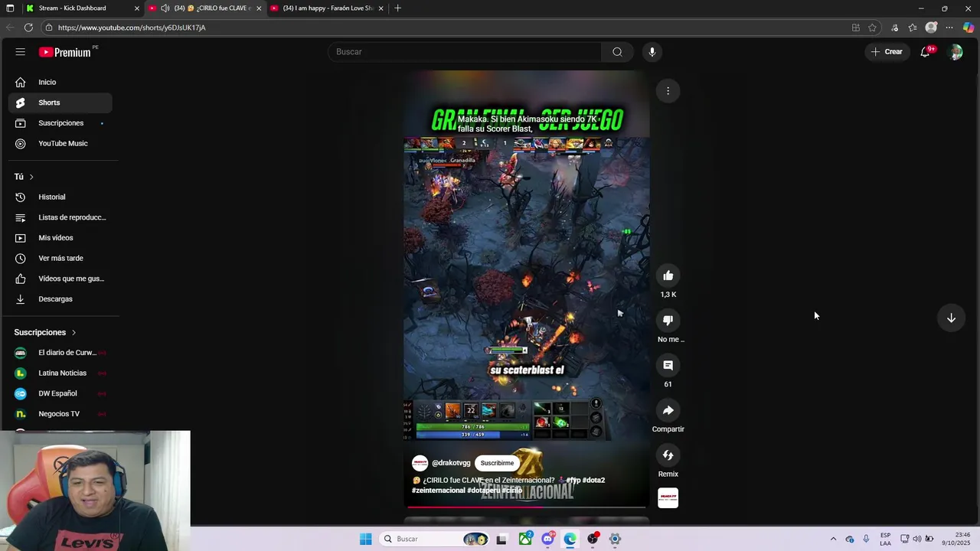Open Discord from taskbar
Screen dimensions: 980x551
pos(547,539)
